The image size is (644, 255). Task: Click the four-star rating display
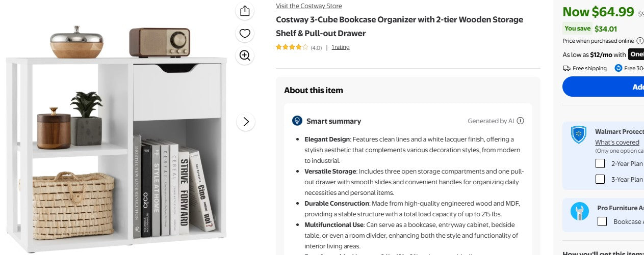click(292, 47)
